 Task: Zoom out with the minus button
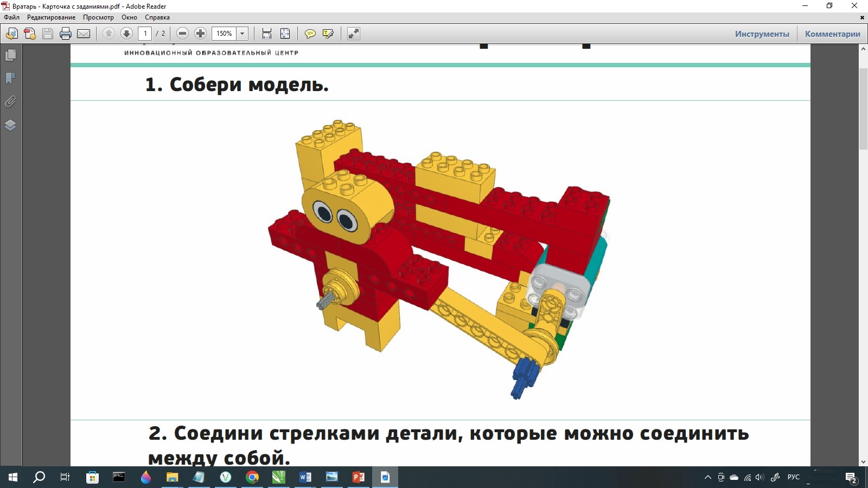click(183, 34)
